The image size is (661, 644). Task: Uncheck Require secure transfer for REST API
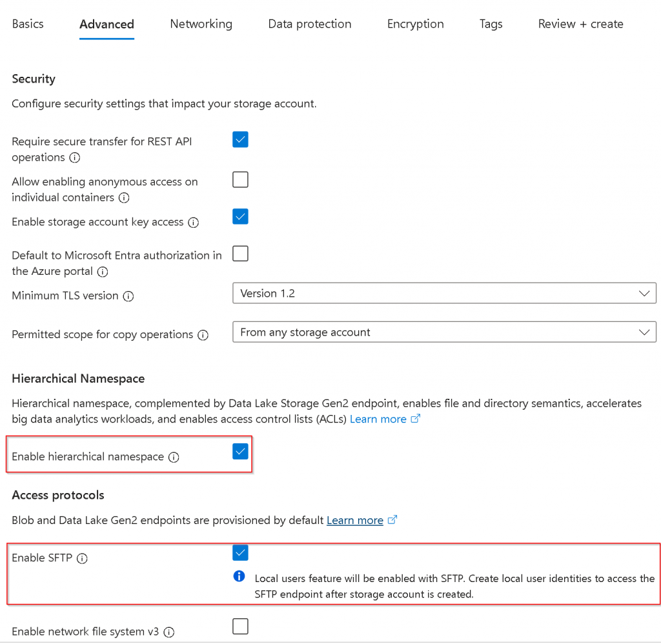240,139
